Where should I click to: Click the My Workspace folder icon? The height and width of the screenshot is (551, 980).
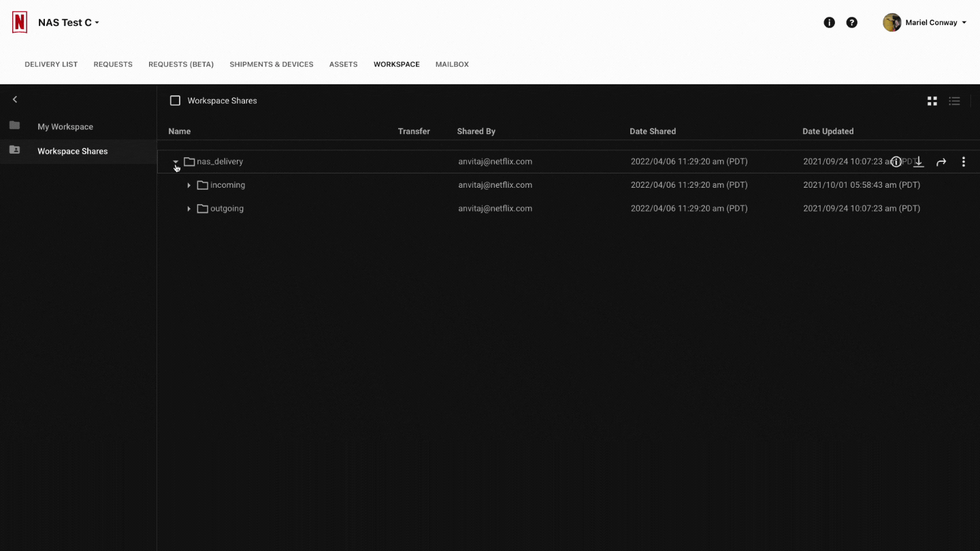14,126
